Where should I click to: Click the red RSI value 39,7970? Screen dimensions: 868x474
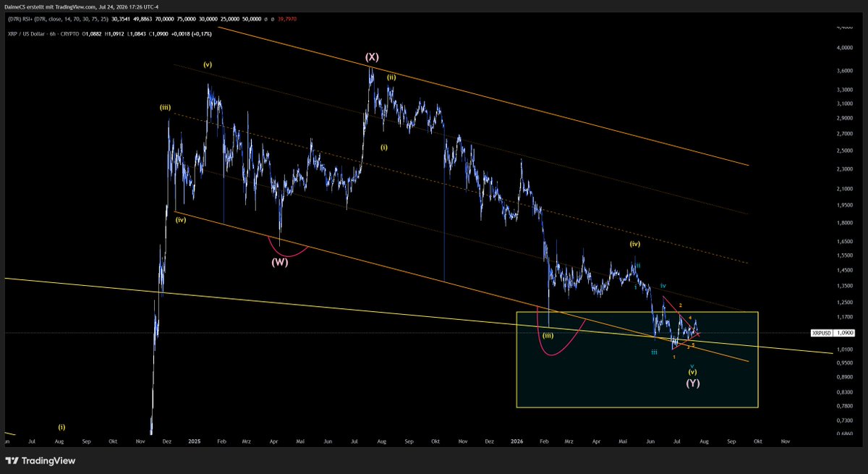[x=287, y=19]
